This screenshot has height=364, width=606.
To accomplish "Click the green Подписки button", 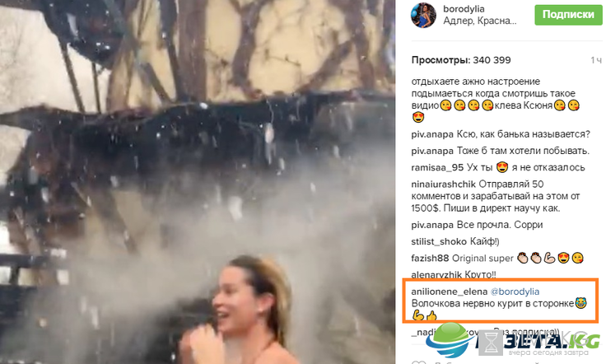I will coord(568,15).
